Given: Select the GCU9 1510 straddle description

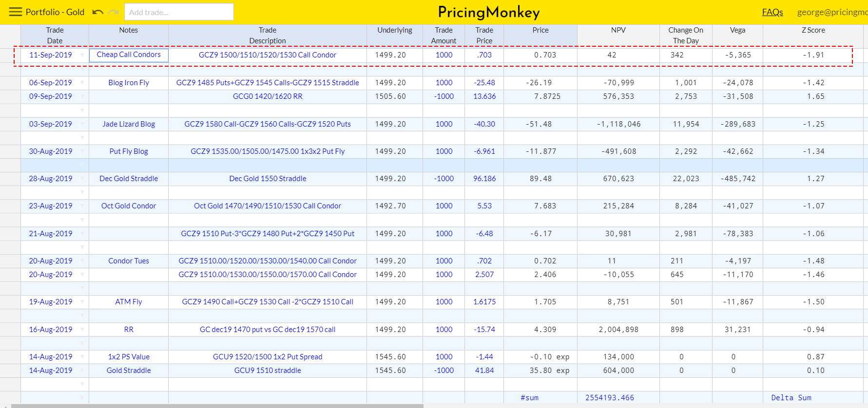Looking at the screenshot, I should [268, 371].
